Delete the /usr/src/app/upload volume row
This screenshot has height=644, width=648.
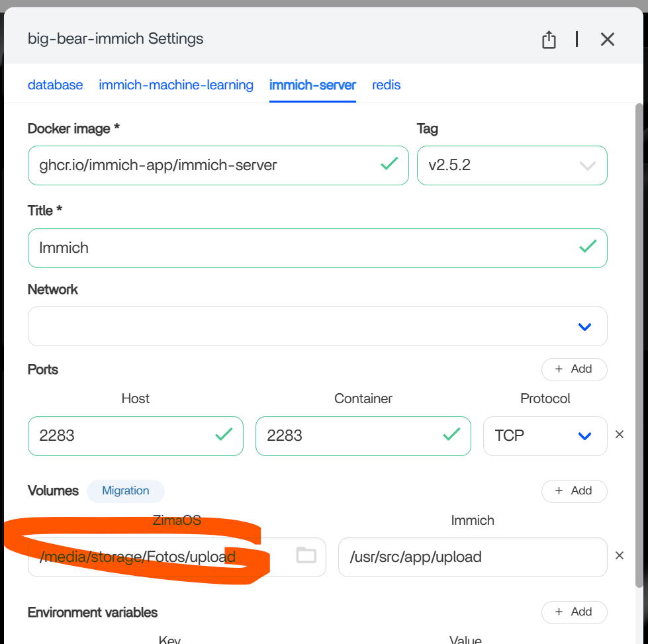coord(620,556)
